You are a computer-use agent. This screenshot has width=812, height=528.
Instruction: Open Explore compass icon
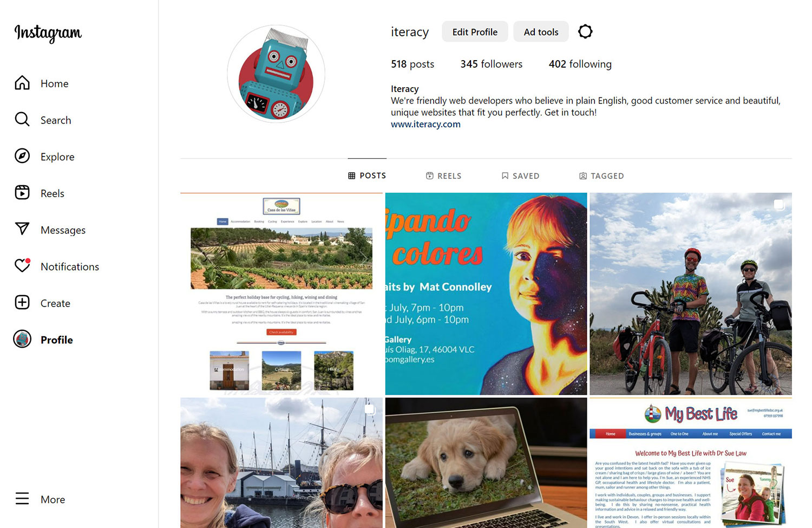point(22,156)
